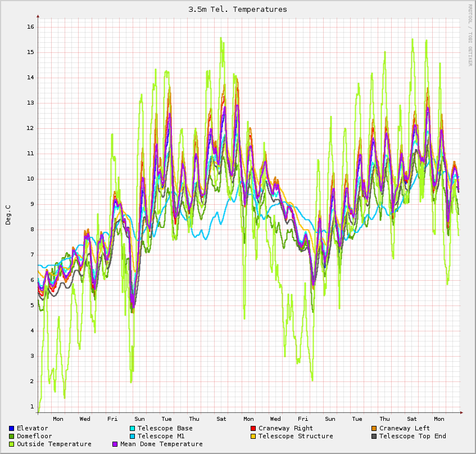The height and width of the screenshot is (454, 476).
Task: Click the 'Outside Temperature' legend text
Action: click(54, 444)
